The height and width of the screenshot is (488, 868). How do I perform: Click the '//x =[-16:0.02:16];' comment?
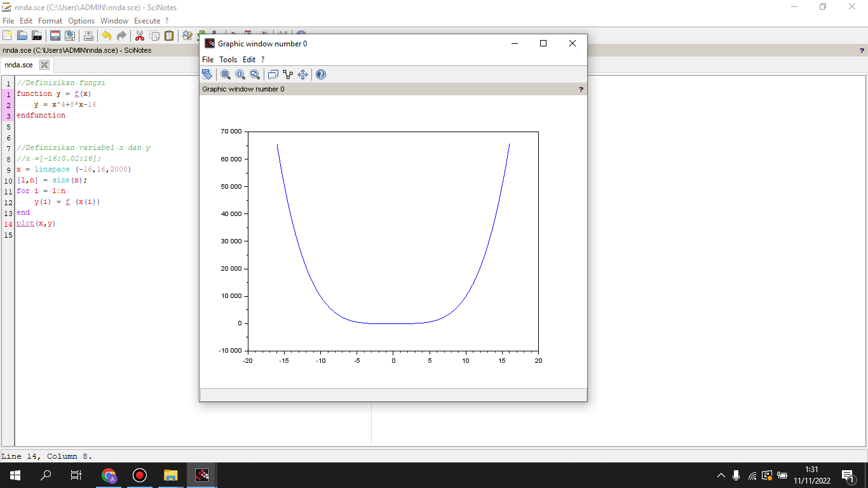pyautogui.click(x=59, y=159)
